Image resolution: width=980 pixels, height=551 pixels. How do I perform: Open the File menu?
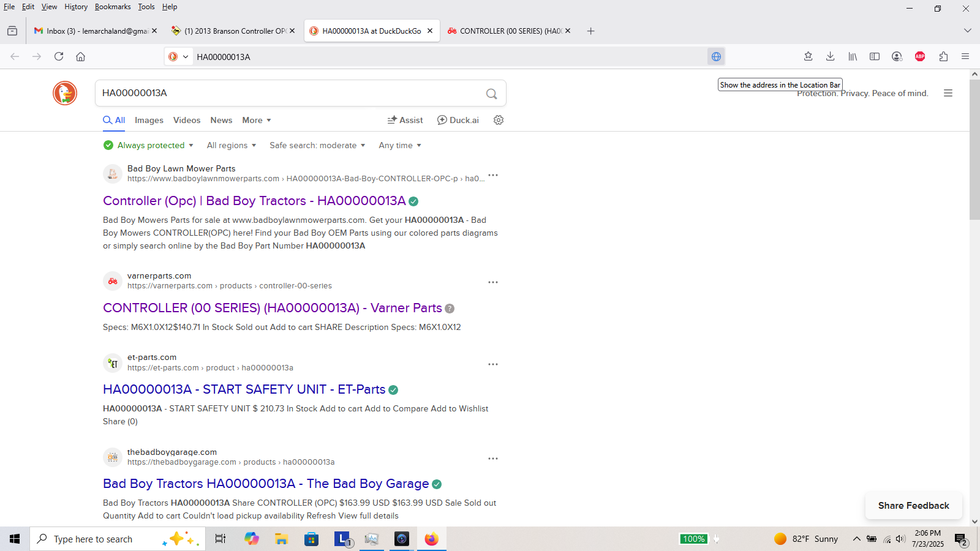tap(9, 7)
